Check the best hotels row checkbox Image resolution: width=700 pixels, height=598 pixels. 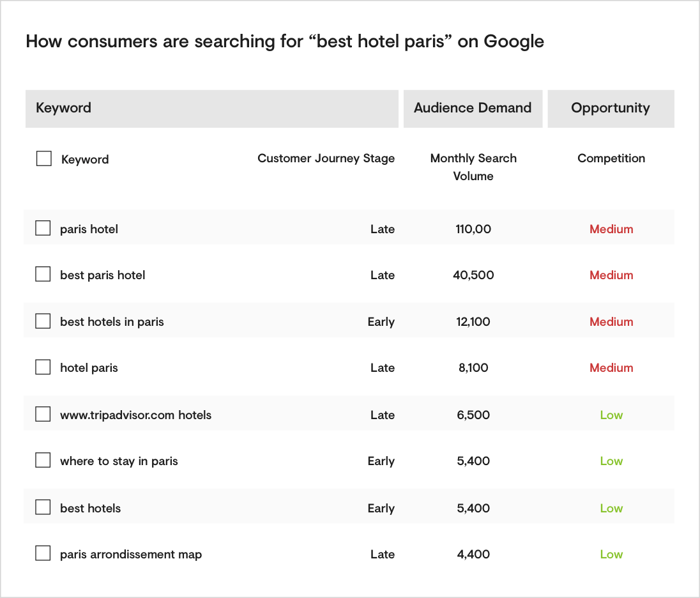pyautogui.click(x=43, y=508)
